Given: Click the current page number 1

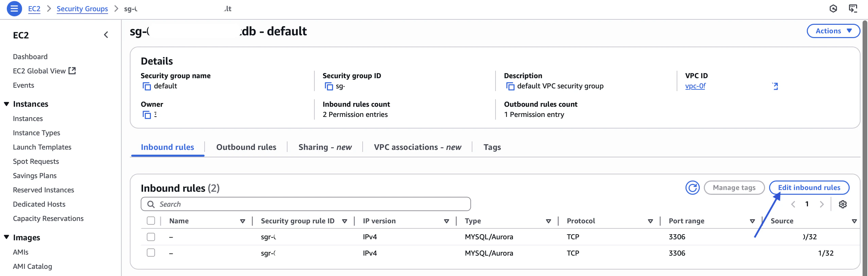Looking at the screenshot, I should click(807, 204).
